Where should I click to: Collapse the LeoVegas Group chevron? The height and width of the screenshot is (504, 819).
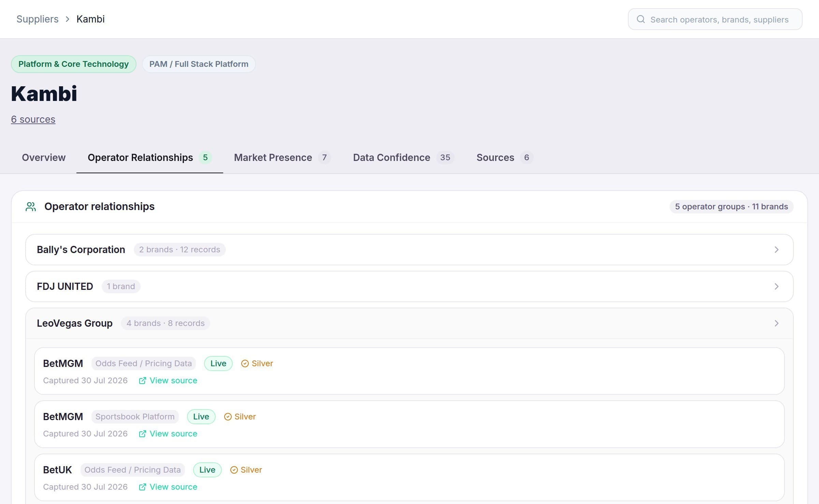coord(776,323)
